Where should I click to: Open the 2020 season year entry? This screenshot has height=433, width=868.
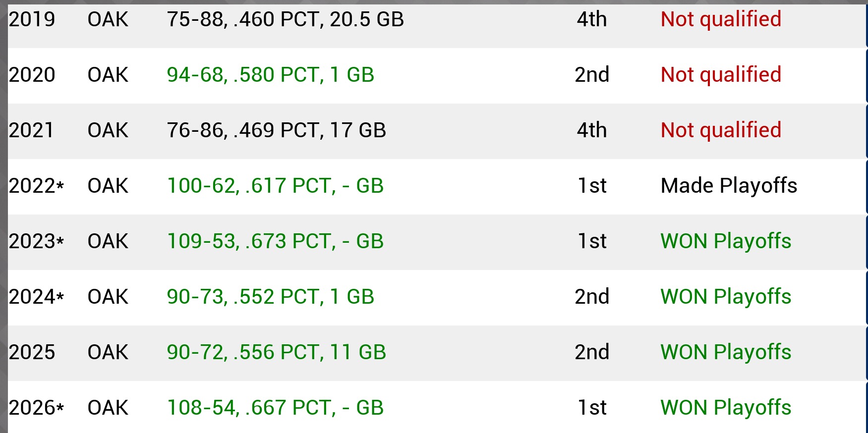point(32,75)
